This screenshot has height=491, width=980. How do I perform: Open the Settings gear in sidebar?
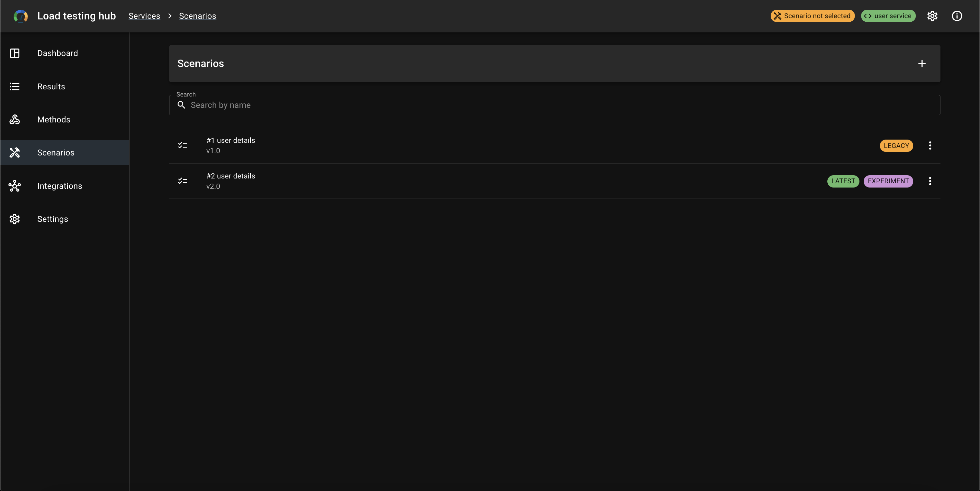[15, 219]
